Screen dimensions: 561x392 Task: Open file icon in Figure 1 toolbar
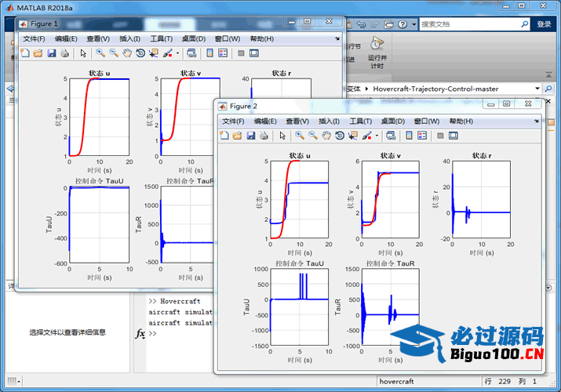(x=38, y=53)
